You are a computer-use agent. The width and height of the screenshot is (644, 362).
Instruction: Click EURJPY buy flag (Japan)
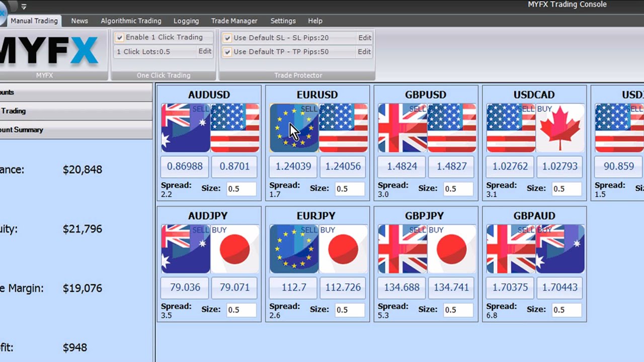coord(344,249)
